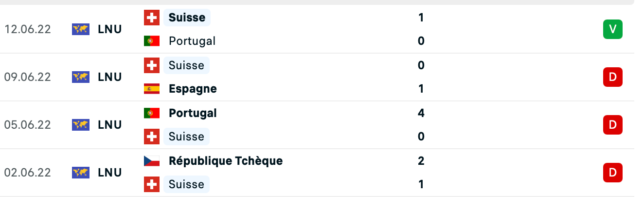Select highlighted Suisse in the 02.06.22 match
This screenshot has height=197, width=644.
point(186,184)
